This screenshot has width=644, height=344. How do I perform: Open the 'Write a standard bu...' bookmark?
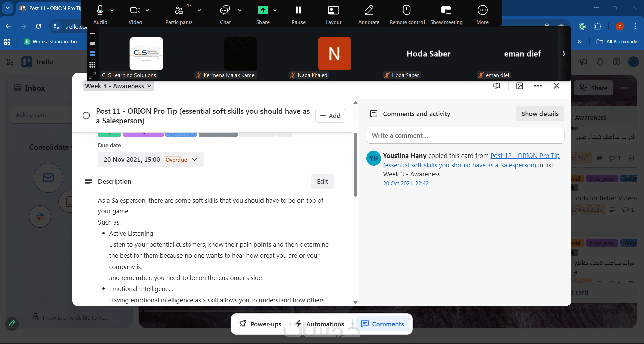pyautogui.click(x=52, y=42)
